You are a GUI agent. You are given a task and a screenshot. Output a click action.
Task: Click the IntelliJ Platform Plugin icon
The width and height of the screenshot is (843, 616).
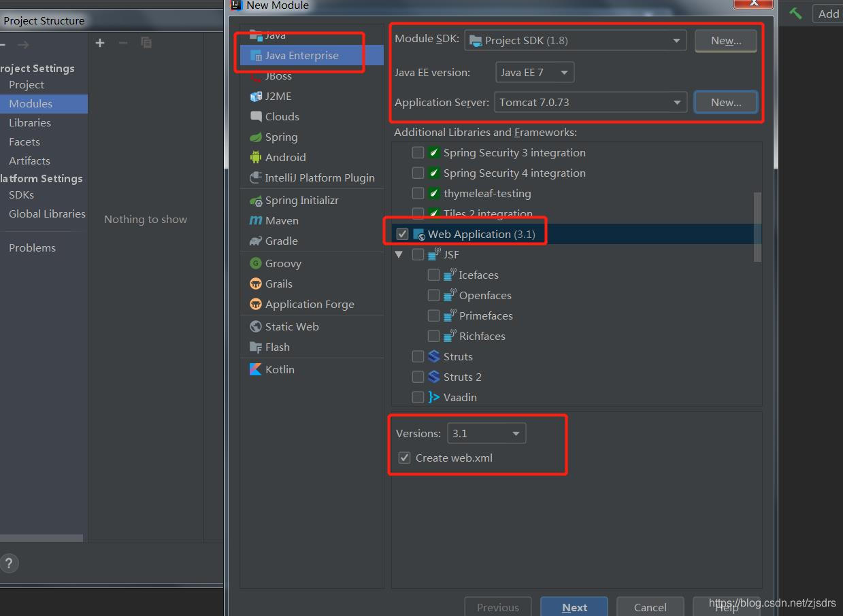pyautogui.click(x=256, y=178)
